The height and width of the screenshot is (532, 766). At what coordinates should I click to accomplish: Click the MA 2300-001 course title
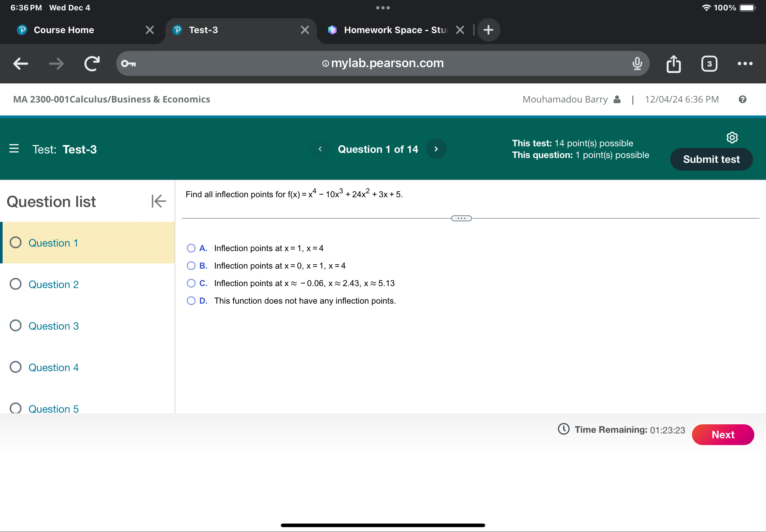(112, 99)
